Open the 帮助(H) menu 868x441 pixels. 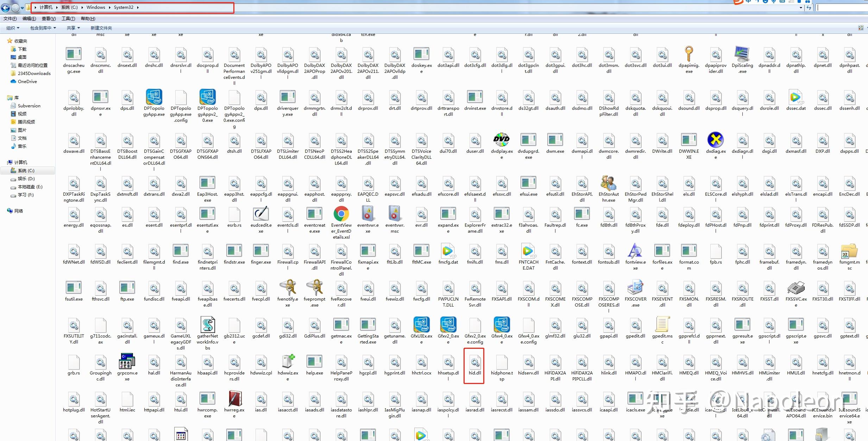click(88, 19)
